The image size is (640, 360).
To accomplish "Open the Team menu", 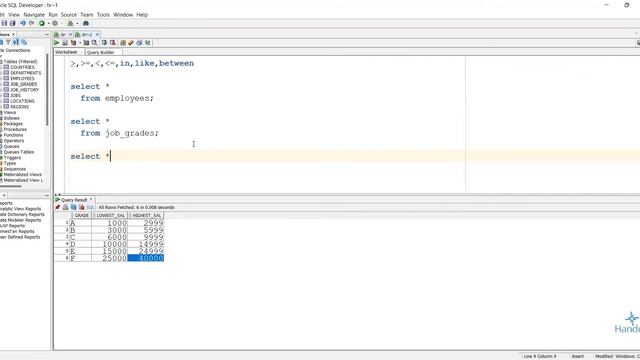I will 87,15.
